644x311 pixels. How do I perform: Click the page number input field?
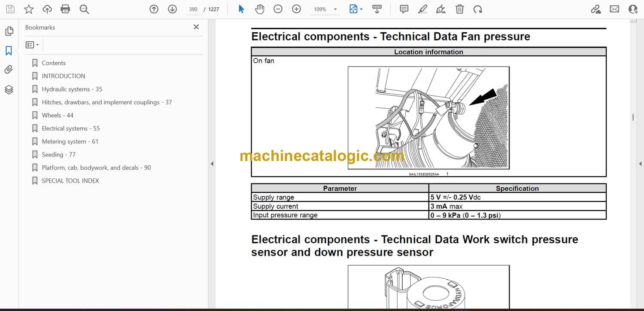(x=193, y=9)
